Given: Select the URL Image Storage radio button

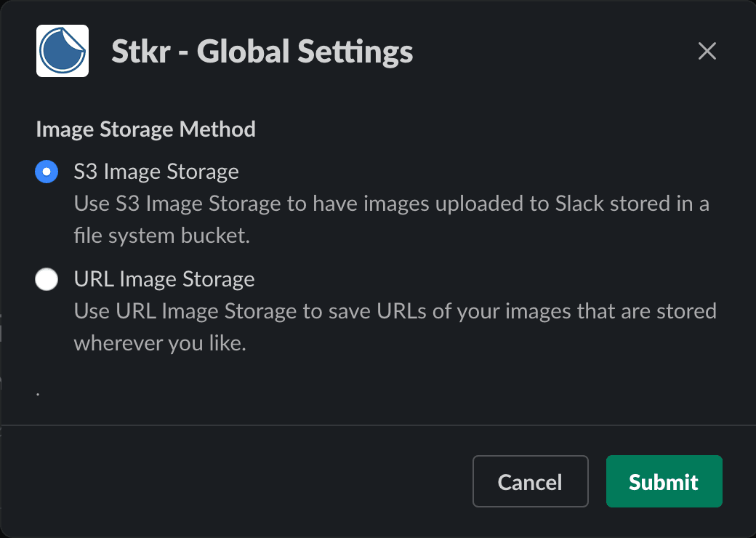Looking at the screenshot, I should click(46, 279).
